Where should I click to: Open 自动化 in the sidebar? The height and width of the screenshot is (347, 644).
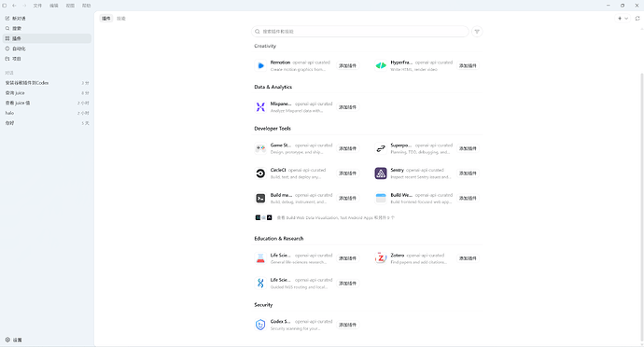click(47, 49)
